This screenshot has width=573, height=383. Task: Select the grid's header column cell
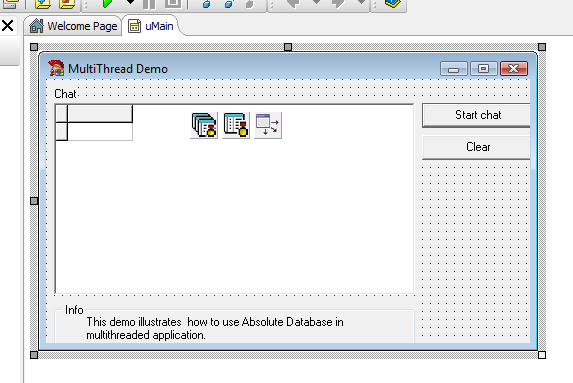click(100, 113)
